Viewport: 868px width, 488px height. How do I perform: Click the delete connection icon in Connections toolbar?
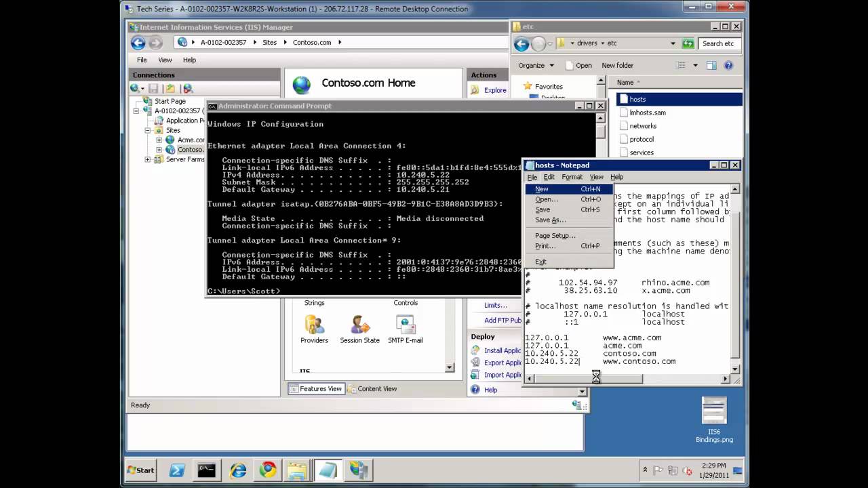188,88
